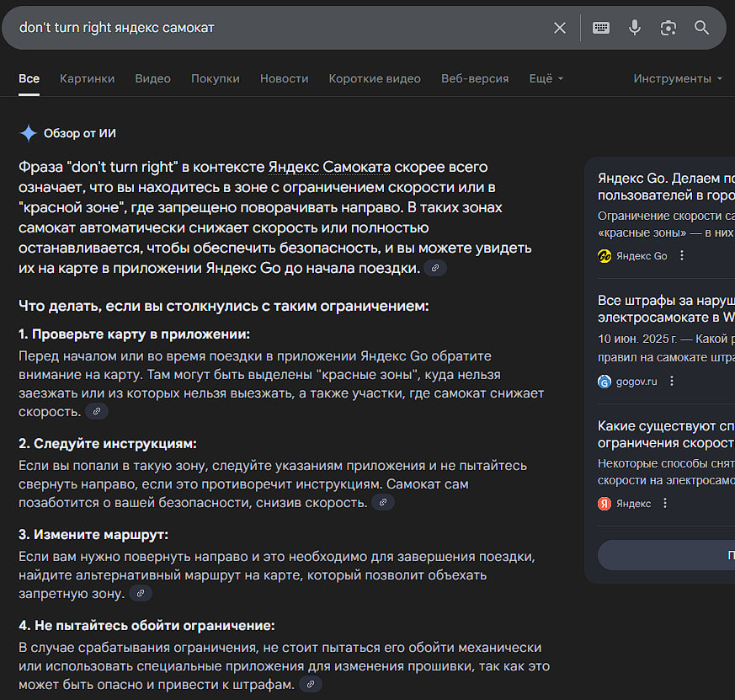Submit search with the magnifier icon
The image size is (735, 700).
pyautogui.click(x=701, y=28)
